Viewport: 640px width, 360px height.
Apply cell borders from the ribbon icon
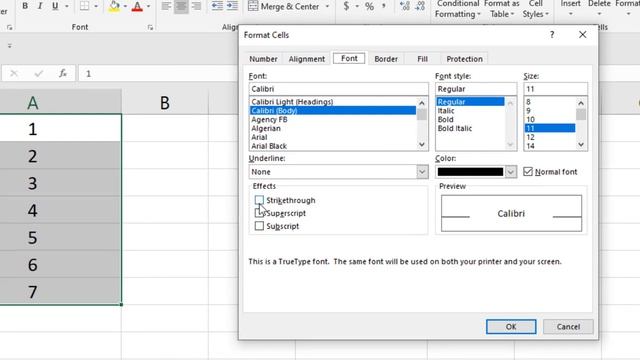tap(84, 6)
